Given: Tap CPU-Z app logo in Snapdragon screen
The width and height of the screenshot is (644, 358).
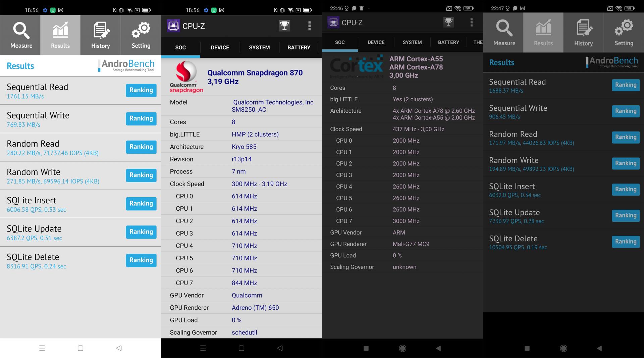Looking at the screenshot, I should pos(173,26).
